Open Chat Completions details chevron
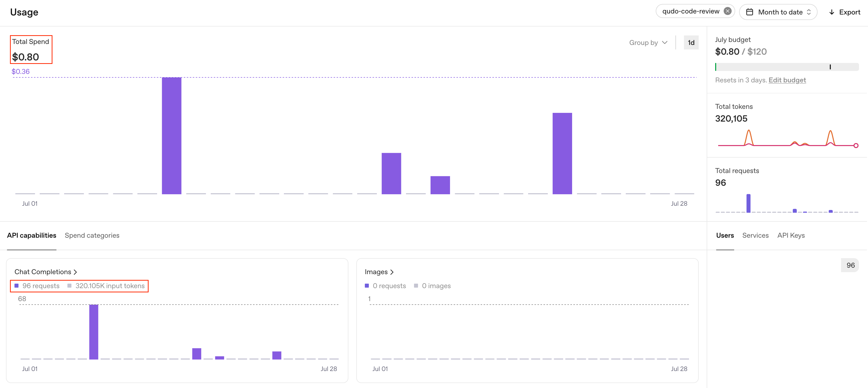This screenshot has width=868, height=388. coord(75,272)
